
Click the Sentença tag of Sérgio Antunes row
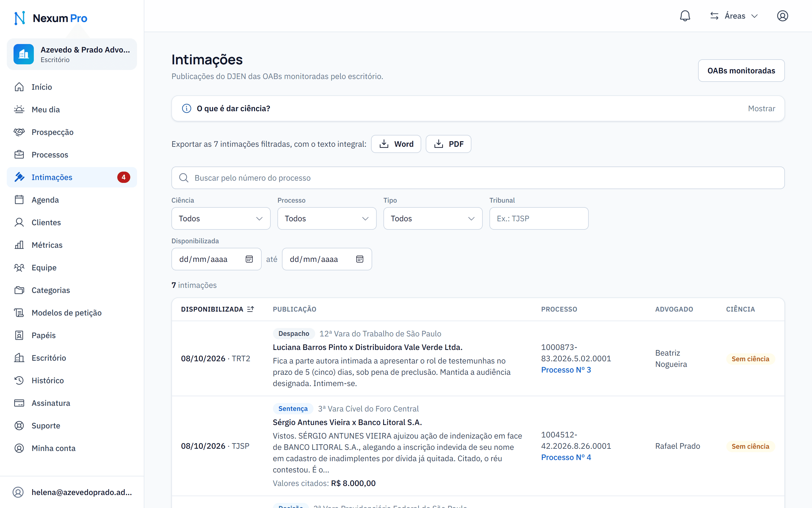tap(293, 409)
